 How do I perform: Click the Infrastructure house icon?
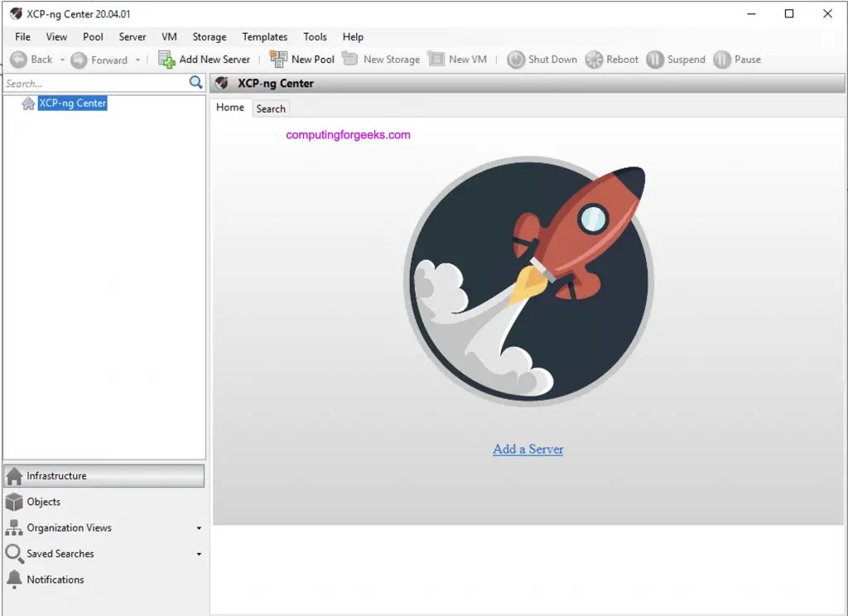click(14, 476)
